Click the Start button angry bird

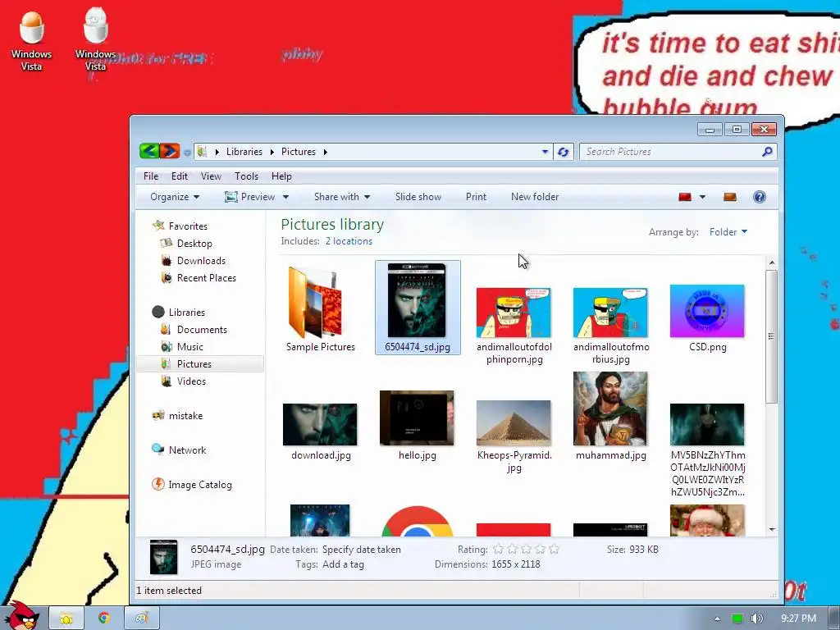pyautogui.click(x=21, y=616)
